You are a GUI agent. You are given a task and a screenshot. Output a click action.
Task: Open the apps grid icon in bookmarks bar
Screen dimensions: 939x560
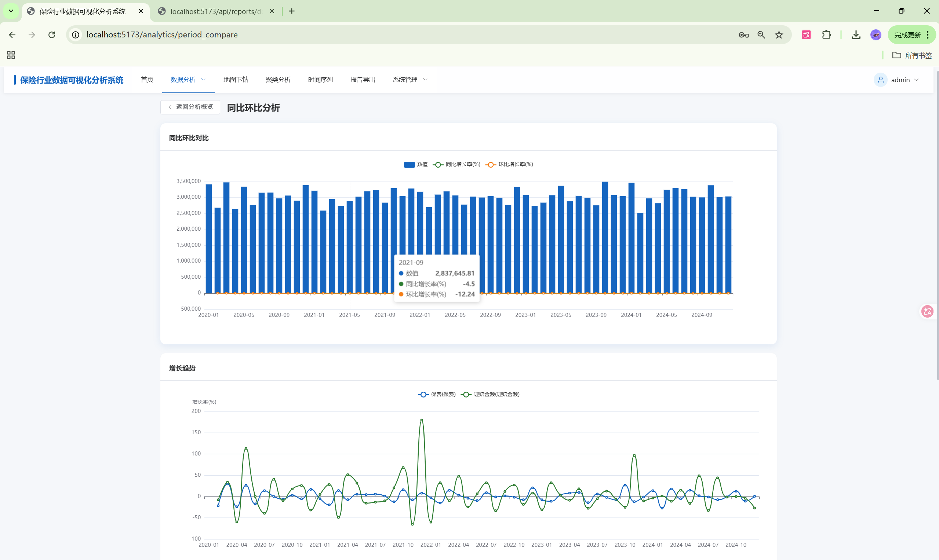click(x=11, y=55)
